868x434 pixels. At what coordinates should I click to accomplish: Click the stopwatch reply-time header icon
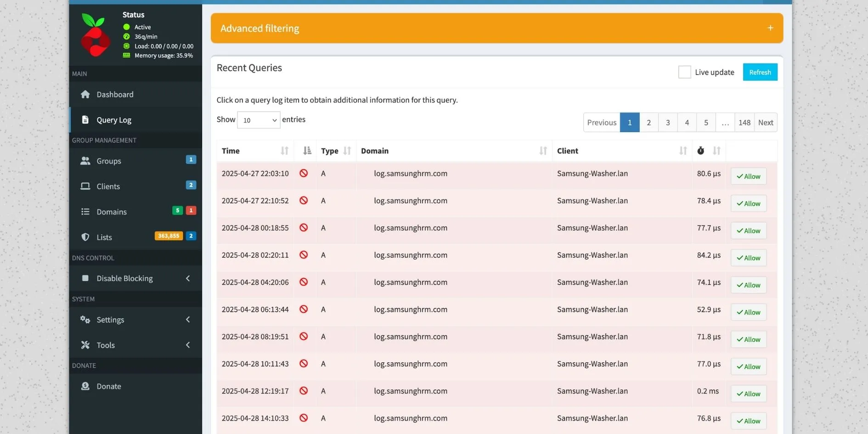click(700, 151)
